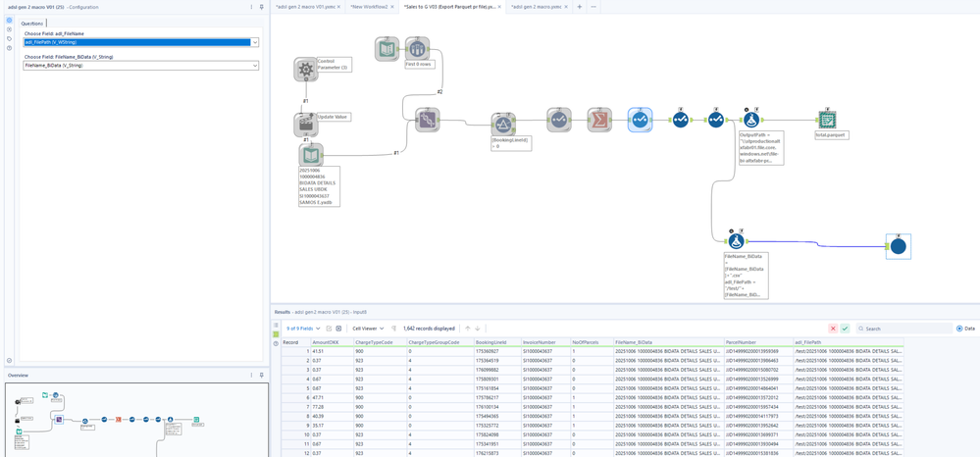Screen dimensions: 980x457
Task: Select the Union tool on canvas
Action: (x=428, y=120)
